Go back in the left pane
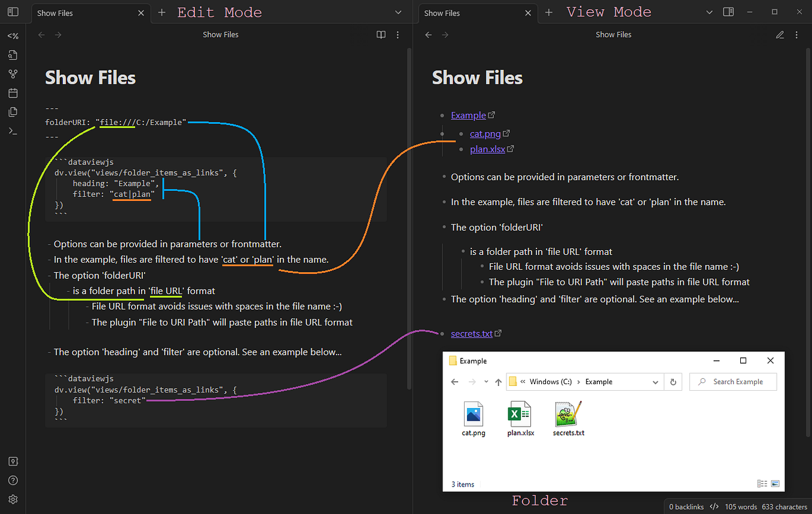This screenshot has height=514, width=812. coord(41,35)
